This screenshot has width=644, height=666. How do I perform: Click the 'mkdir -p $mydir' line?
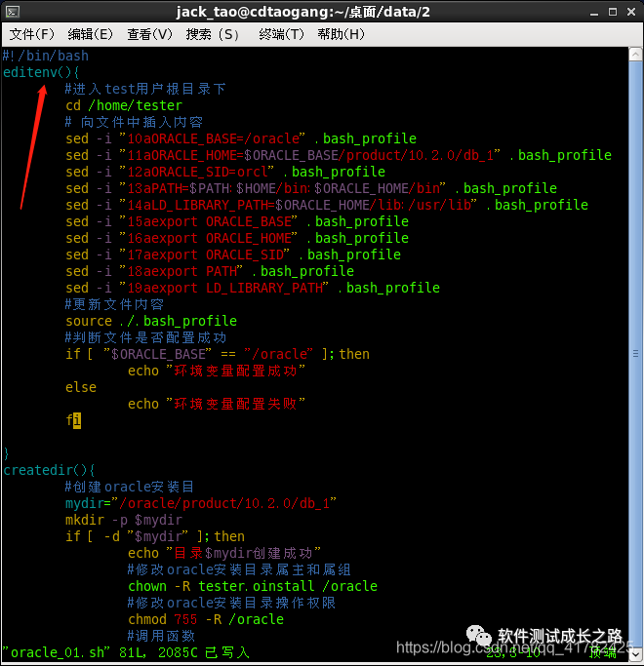coord(124,520)
